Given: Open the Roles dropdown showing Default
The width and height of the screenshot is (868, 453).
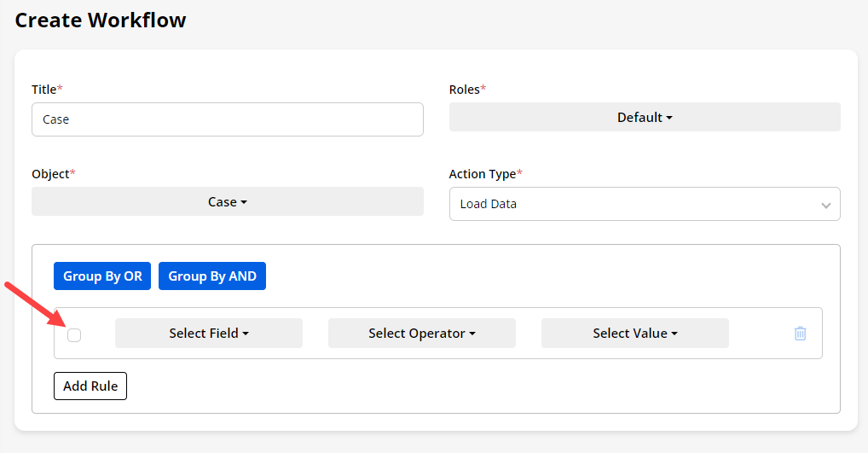Looking at the screenshot, I should coord(644,118).
